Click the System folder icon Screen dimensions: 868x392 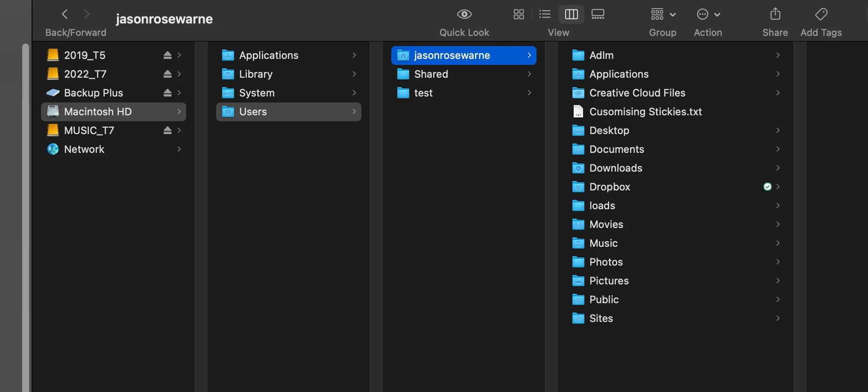228,93
